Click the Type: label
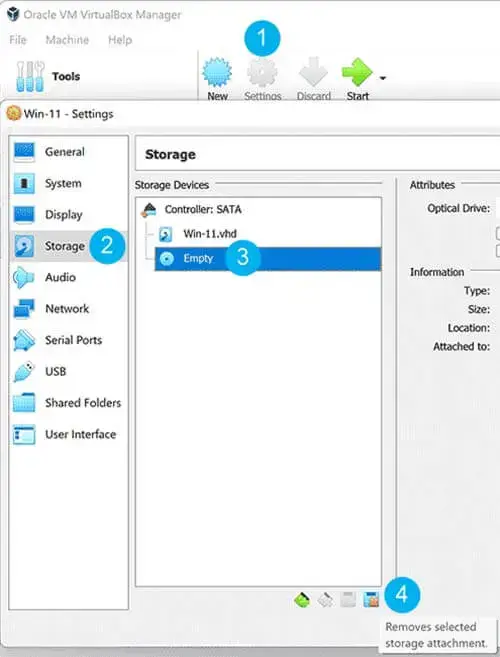The width and height of the screenshot is (500, 657). coord(477,290)
